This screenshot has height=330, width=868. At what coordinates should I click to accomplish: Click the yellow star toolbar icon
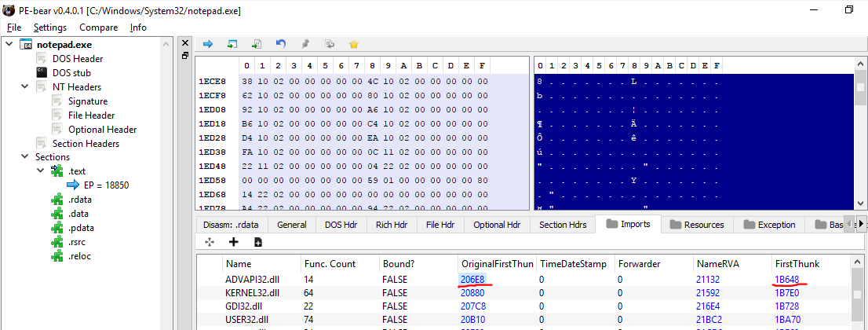tap(354, 44)
